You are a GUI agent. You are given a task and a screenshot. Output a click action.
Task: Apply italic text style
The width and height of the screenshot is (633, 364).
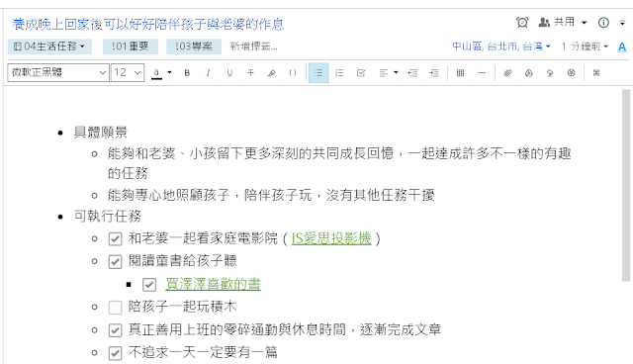coord(209,73)
